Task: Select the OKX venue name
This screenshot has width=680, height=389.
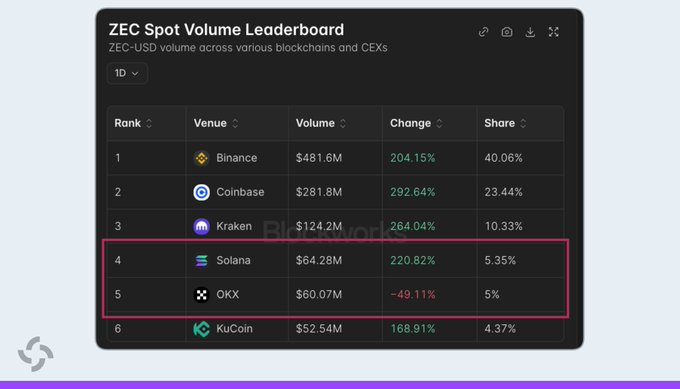Action: pyautogui.click(x=228, y=295)
